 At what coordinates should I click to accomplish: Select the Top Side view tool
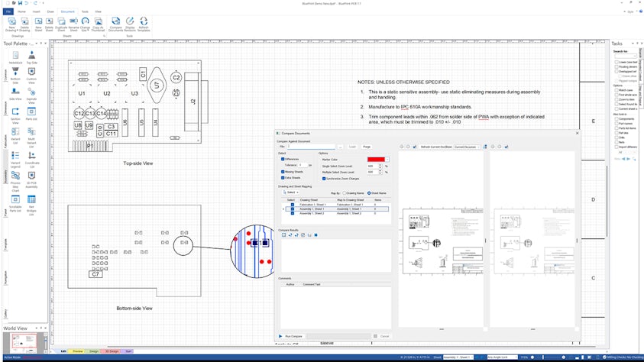click(31, 56)
